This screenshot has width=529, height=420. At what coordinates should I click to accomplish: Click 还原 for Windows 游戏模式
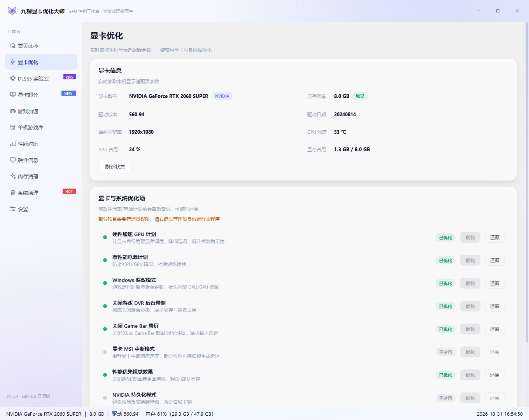495,283
